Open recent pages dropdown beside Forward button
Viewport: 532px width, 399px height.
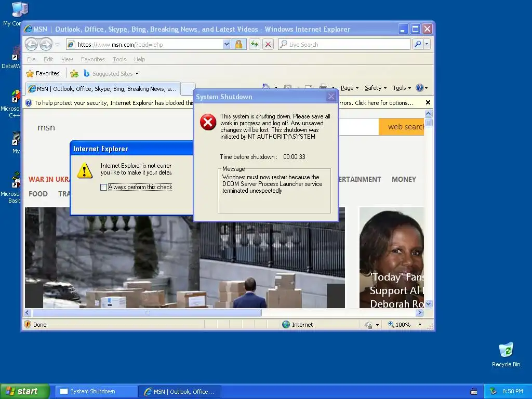tap(57, 45)
